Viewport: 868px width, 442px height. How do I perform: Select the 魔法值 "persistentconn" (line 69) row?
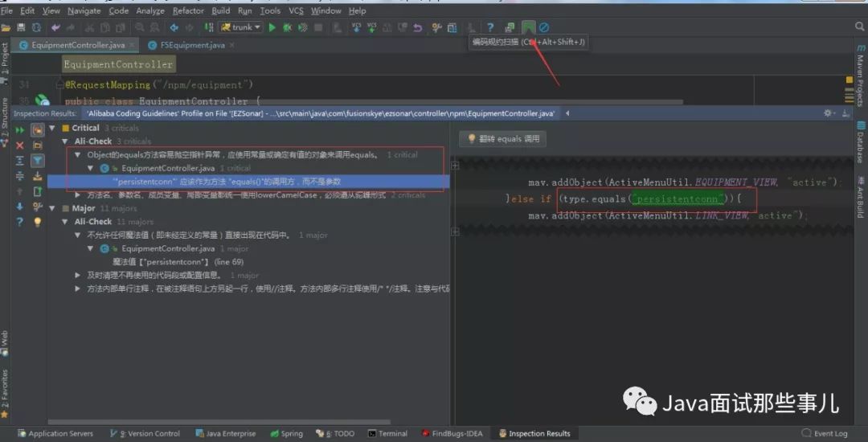[178, 262]
